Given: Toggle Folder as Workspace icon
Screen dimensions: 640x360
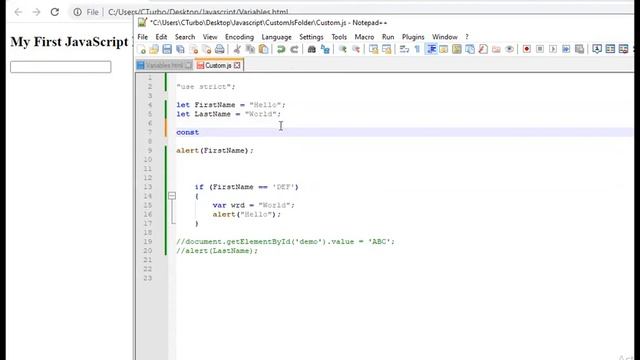Looking at the screenshot, I should (496, 49).
